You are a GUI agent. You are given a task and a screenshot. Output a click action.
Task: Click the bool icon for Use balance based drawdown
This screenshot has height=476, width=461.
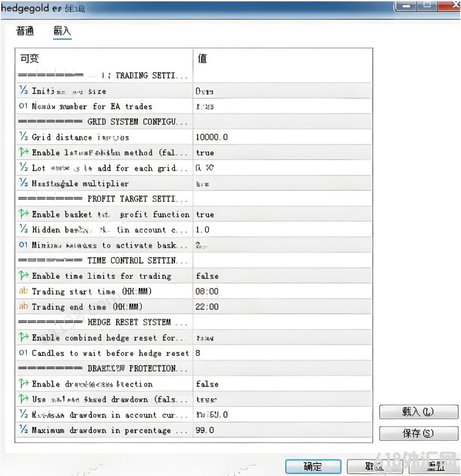click(x=24, y=399)
